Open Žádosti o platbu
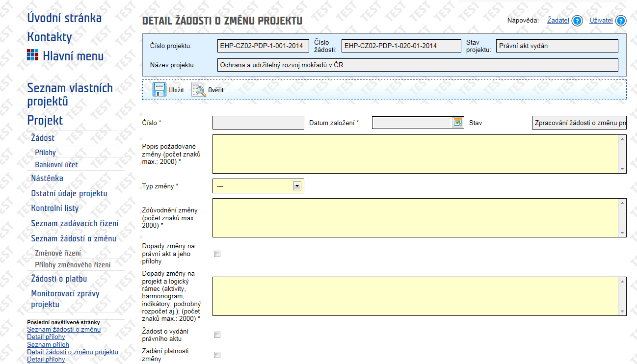Image resolution: width=637 pixels, height=364 pixels. tap(59, 279)
